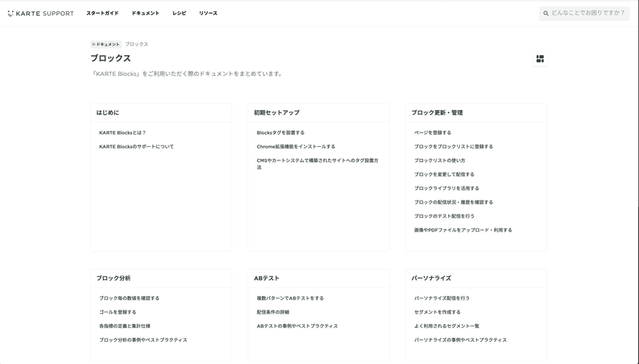Open Chrome拡張機能をインストールする article
This screenshot has height=364, width=639.
(x=296, y=147)
